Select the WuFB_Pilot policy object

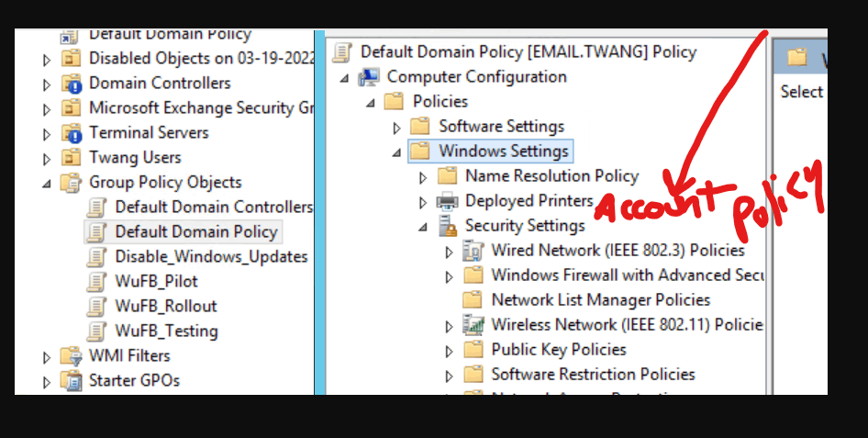pyautogui.click(x=156, y=281)
